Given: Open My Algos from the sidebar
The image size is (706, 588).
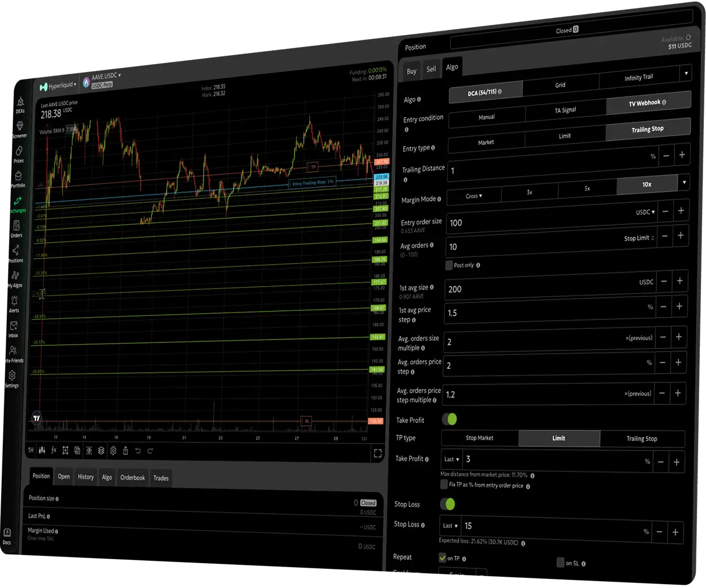Looking at the screenshot, I should (x=15, y=276).
